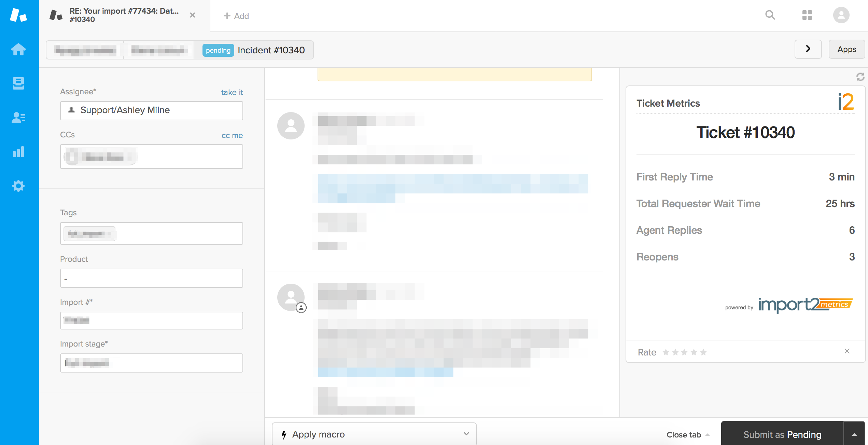The image size is (868, 445).
Task: Open the Customers panel from the sidebar
Action: (18, 118)
